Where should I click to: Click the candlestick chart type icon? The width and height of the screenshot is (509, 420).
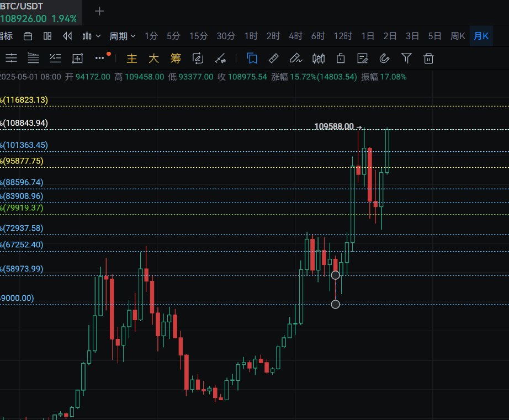(87, 36)
